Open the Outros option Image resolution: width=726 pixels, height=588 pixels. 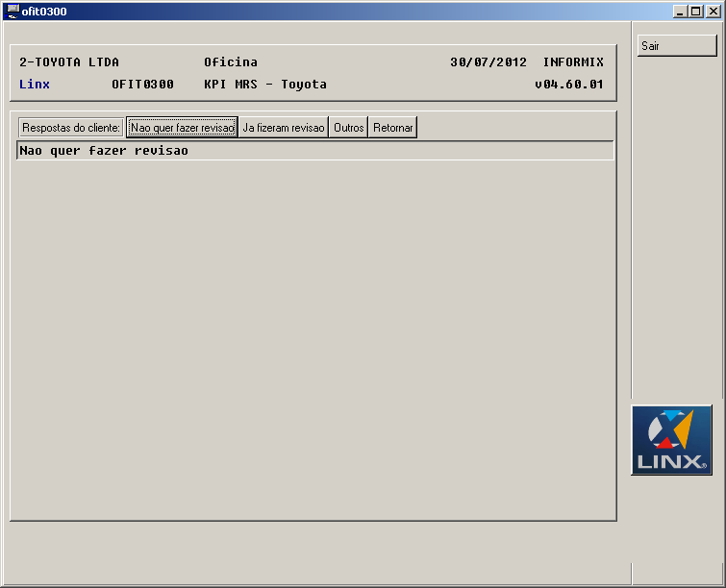[x=349, y=127]
